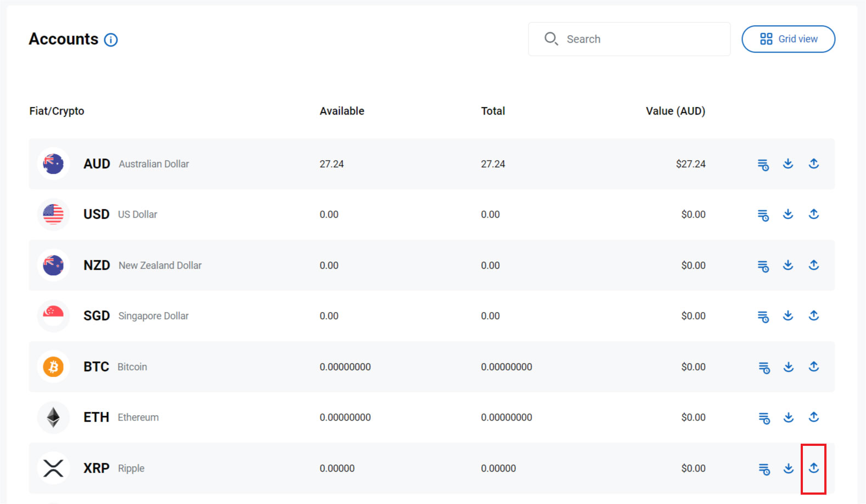
Task: Switch to Grid view
Action: [788, 39]
